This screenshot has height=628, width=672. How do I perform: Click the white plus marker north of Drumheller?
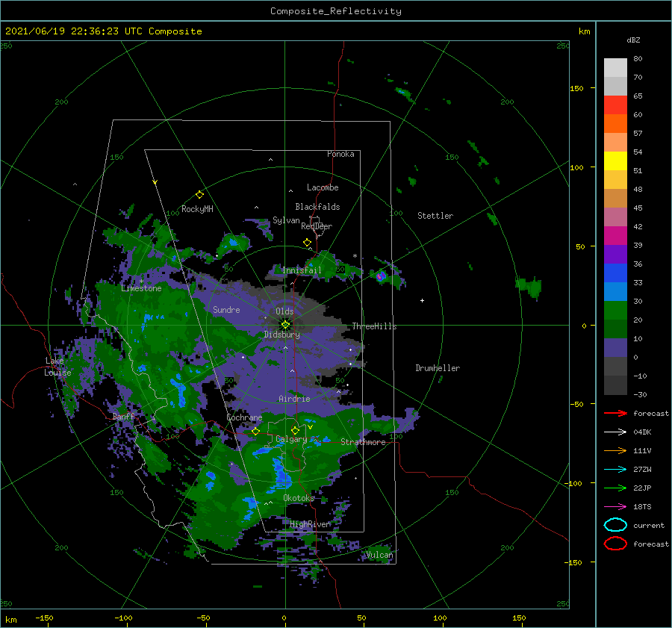tap(422, 300)
